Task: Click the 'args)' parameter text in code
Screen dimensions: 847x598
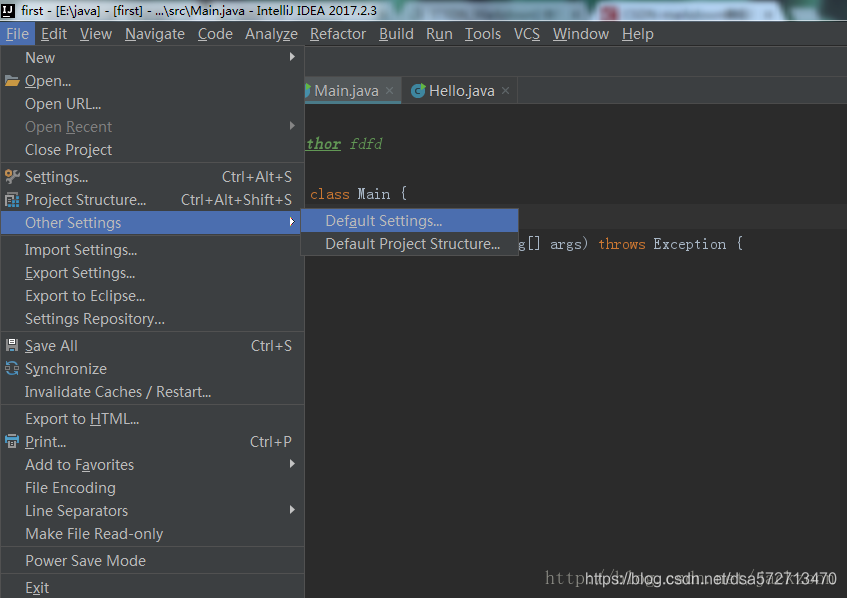Action: 568,244
